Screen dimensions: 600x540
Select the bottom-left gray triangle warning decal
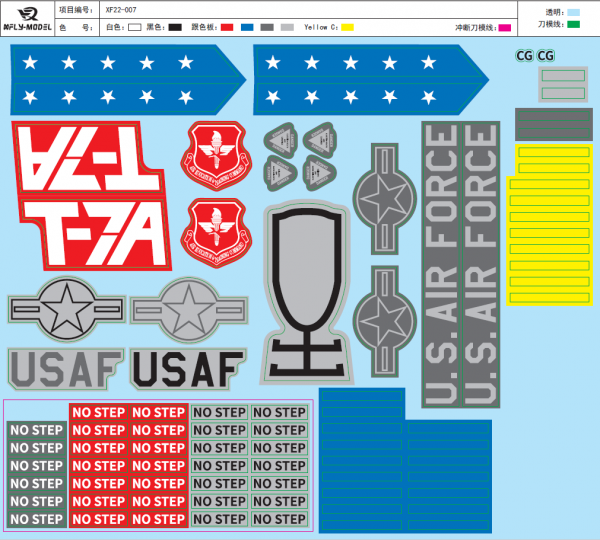280,173
